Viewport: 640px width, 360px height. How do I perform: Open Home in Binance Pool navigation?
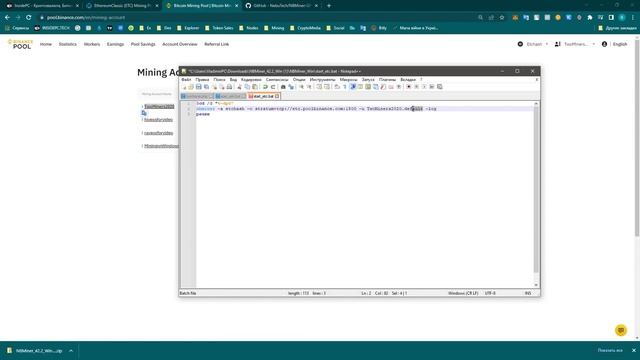46,44
